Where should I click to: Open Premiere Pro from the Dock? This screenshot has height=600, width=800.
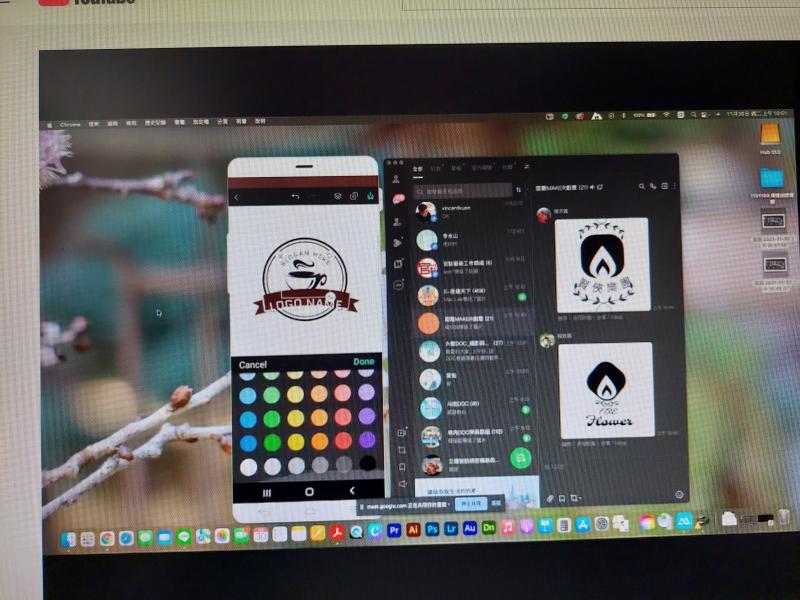click(394, 530)
